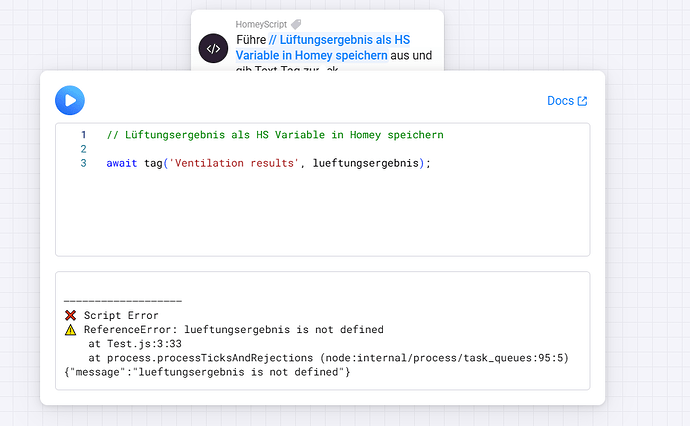This screenshot has width=690, height=426.
Task: Click the processTicksAndRejections stack trace line
Action: click(328, 358)
